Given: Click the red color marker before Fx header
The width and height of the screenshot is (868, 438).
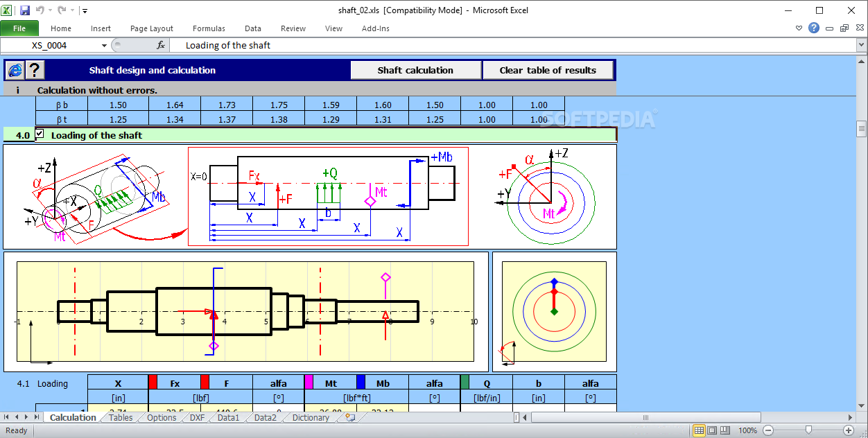Looking at the screenshot, I should coord(153,383).
